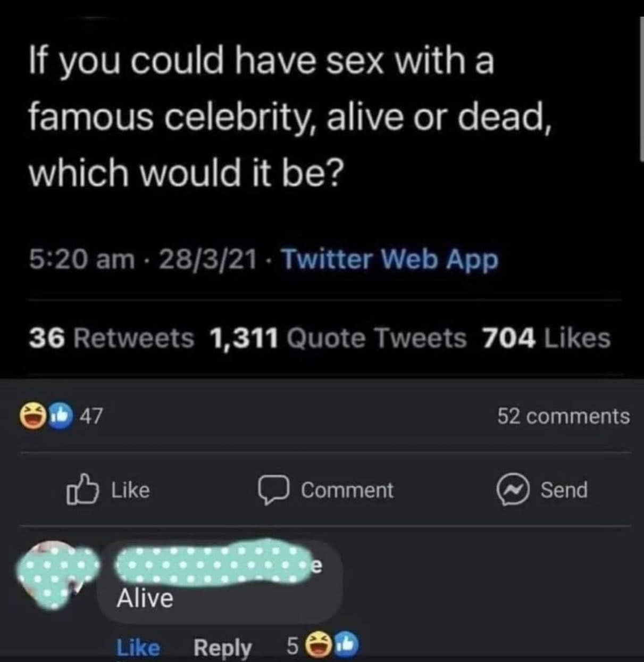Click the laughing reaction emoji beside 47
This screenshot has height=662, width=644.
[32, 416]
